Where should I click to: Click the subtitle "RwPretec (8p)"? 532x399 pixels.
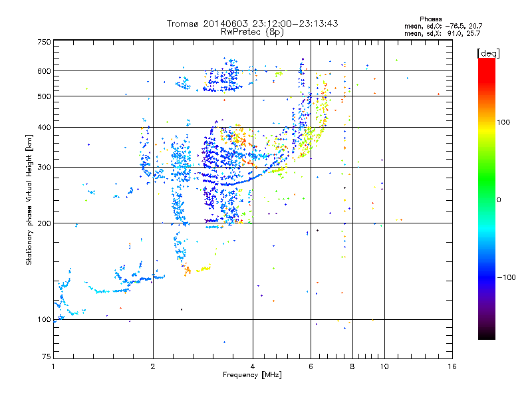tap(252, 32)
